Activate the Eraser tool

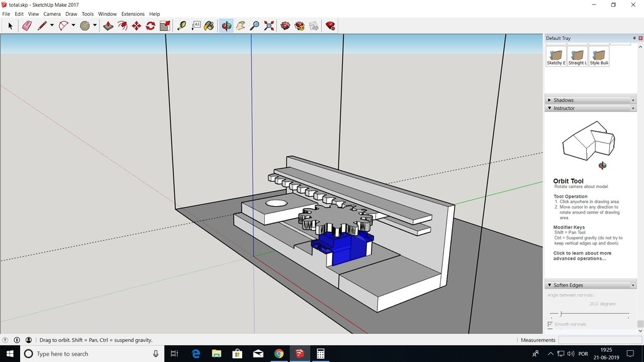tap(26, 25)
